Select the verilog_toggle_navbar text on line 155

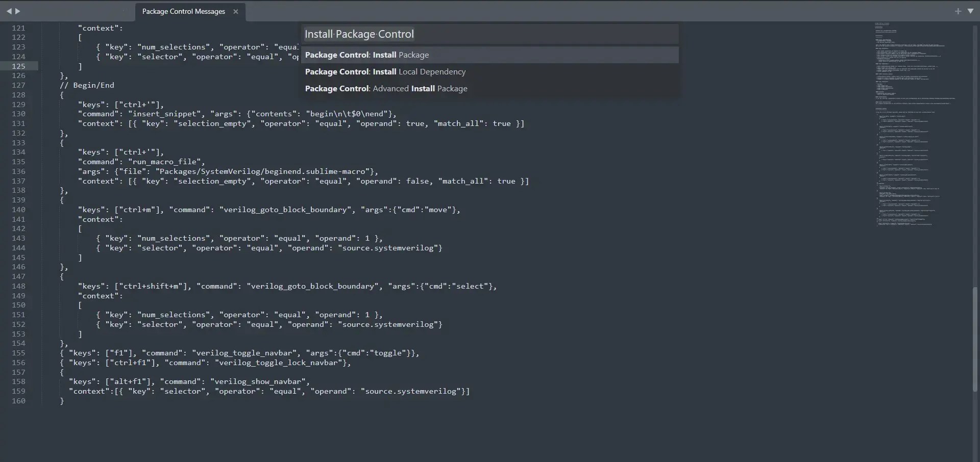point(244,352)
